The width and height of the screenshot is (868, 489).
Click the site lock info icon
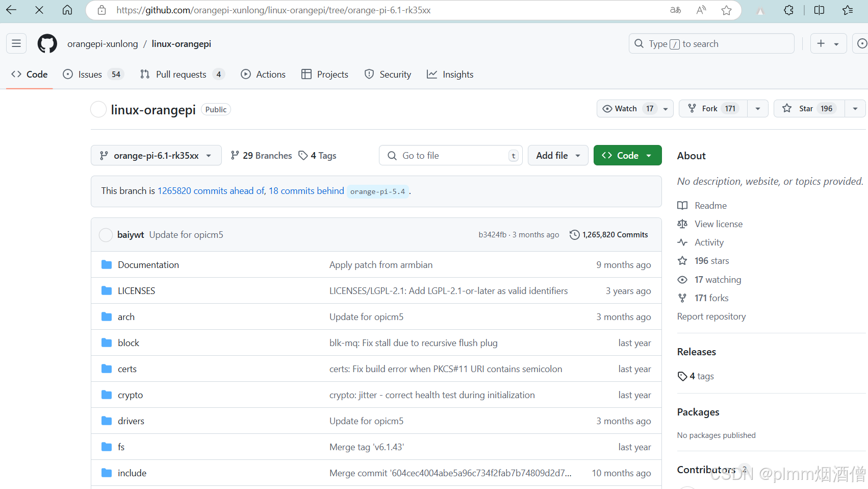click(101, 10)
